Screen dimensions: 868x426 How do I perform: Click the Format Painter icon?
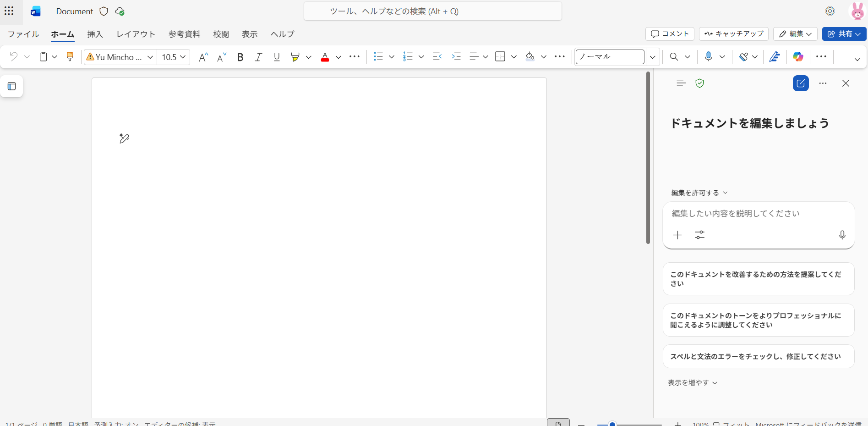pyautogui.click(x=70, y=57)
